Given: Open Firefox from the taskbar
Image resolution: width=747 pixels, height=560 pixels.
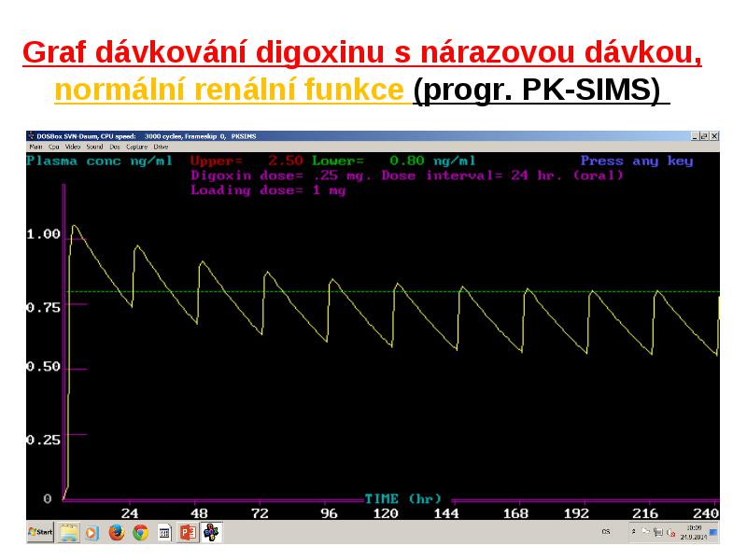Looking at the screenshot, I should click(116, 532).
